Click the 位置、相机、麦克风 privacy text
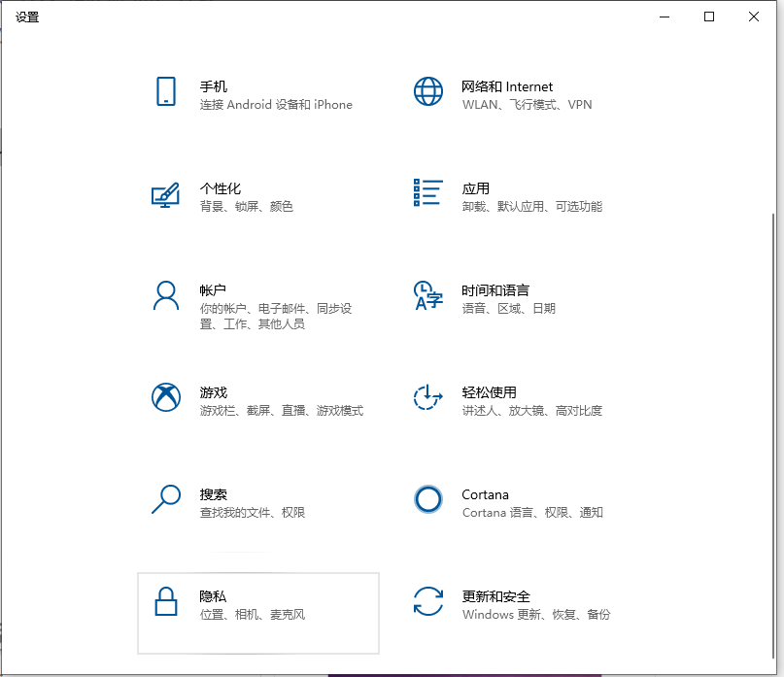This screenshot has width=784, height=677. [x=253, y=615]
